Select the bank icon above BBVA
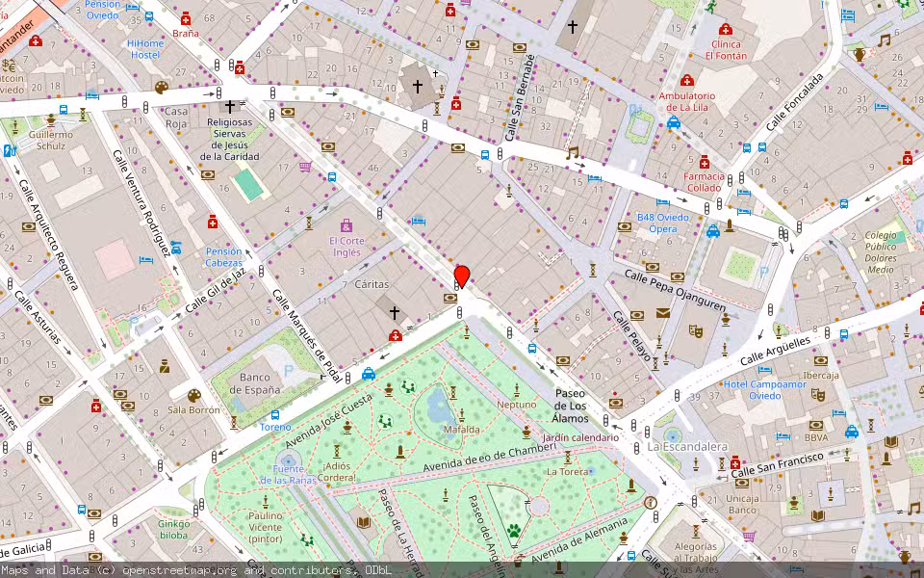The width and height of the screenshot is (924, 578). click(x=815, y=425)
